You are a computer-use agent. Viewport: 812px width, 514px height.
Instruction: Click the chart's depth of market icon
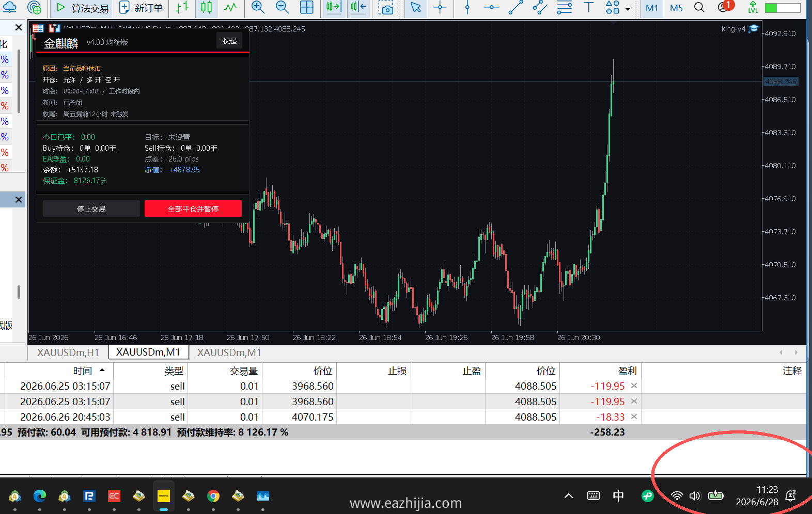click(54, 28)
